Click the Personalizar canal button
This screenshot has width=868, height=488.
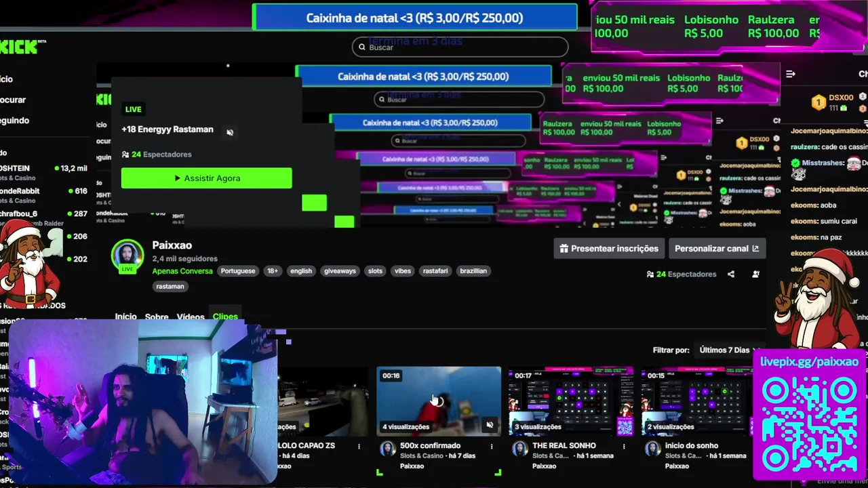717,249
